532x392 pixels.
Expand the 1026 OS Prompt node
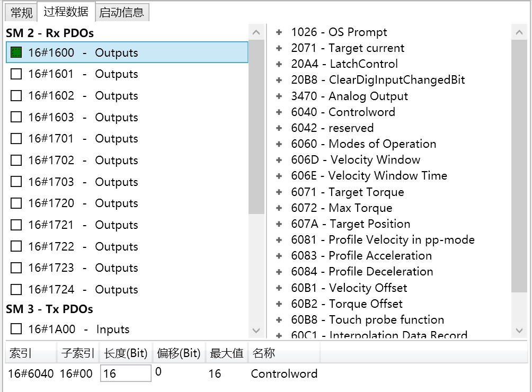tap(279, 32)
